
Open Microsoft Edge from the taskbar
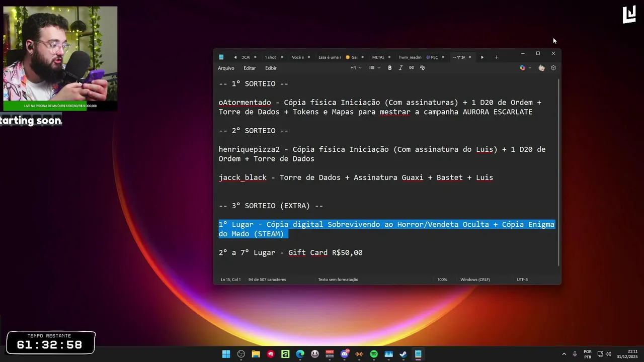(x=300, y=354)
